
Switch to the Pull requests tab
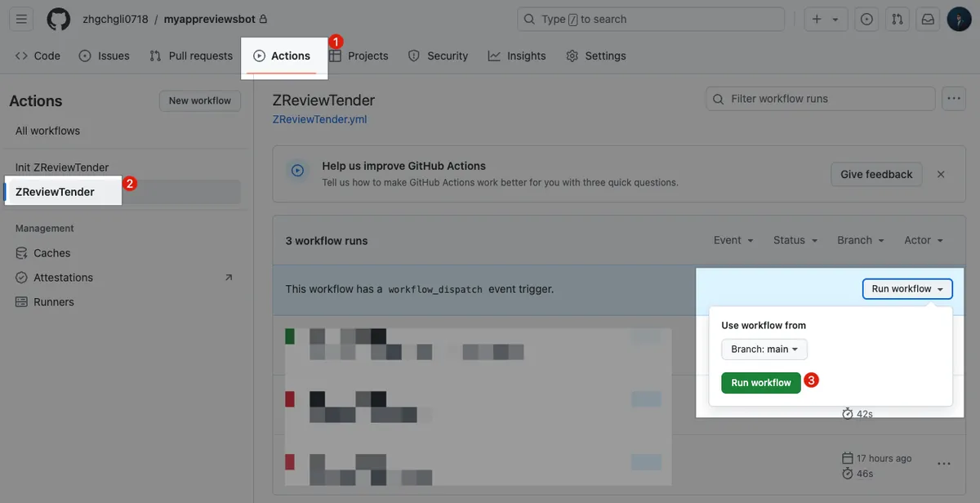click(x=191, y=56)
